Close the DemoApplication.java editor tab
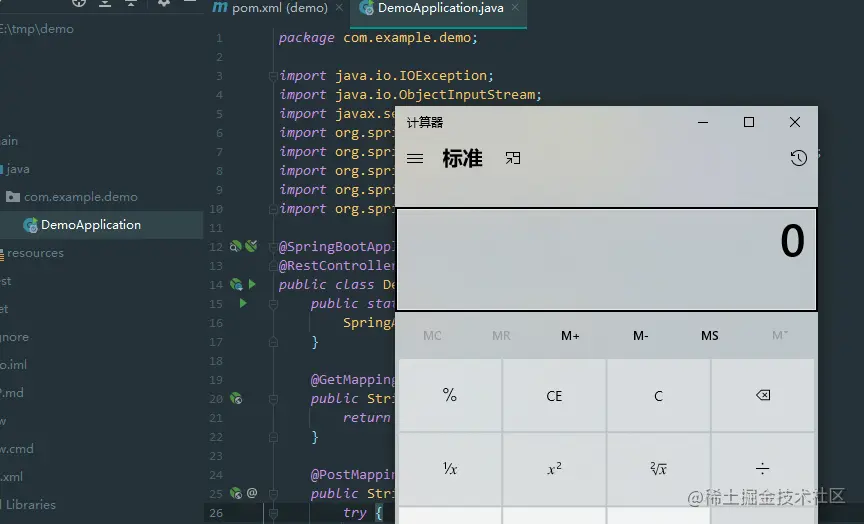Viewport: 864px width, 524px height. (x=515, y=8)
